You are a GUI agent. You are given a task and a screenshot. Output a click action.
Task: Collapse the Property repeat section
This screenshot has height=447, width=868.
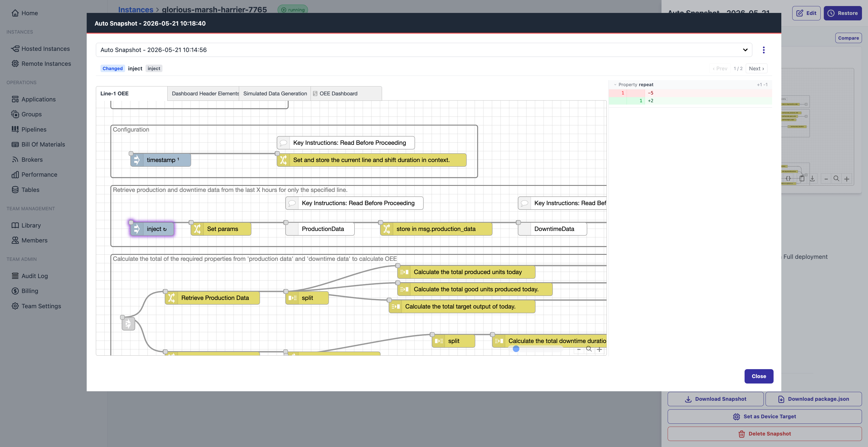point(615,85)
